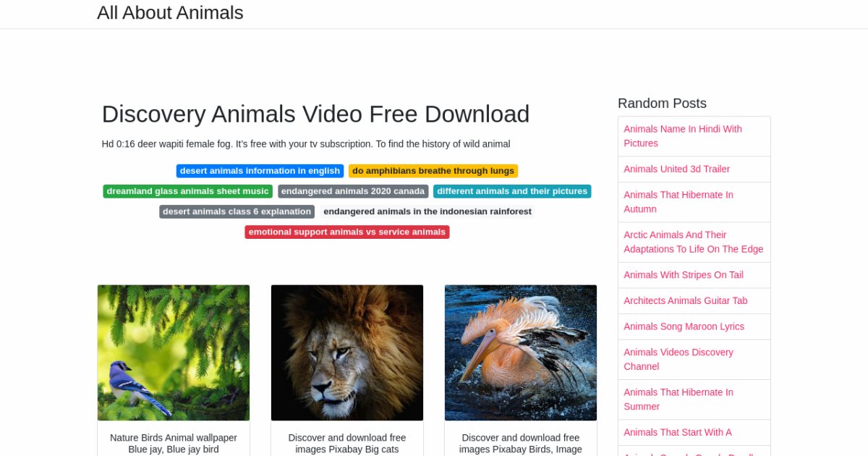Open the lion portrait thumbnail

coord(347,352)
